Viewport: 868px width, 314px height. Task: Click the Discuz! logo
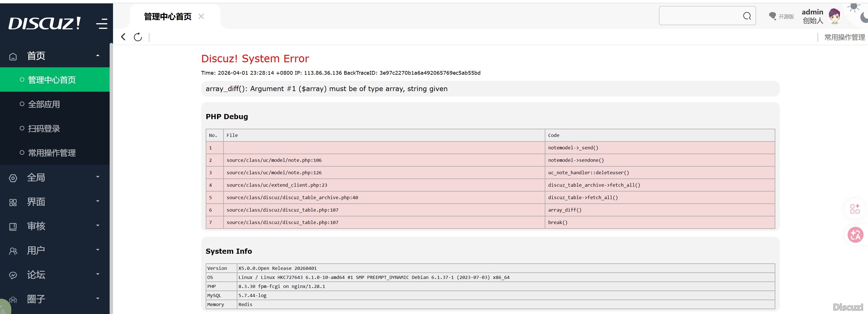pyautogui.click(x=44, y=23)
